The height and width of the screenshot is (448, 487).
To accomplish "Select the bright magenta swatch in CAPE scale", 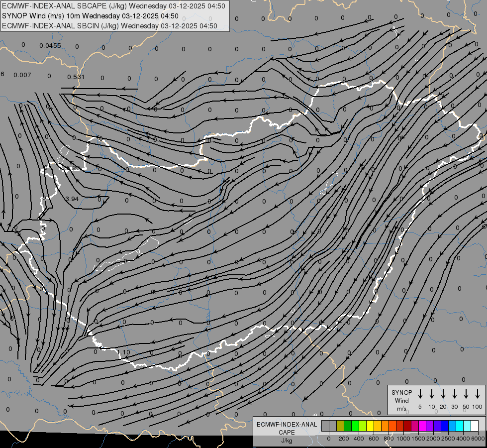I will click(422, 426).
